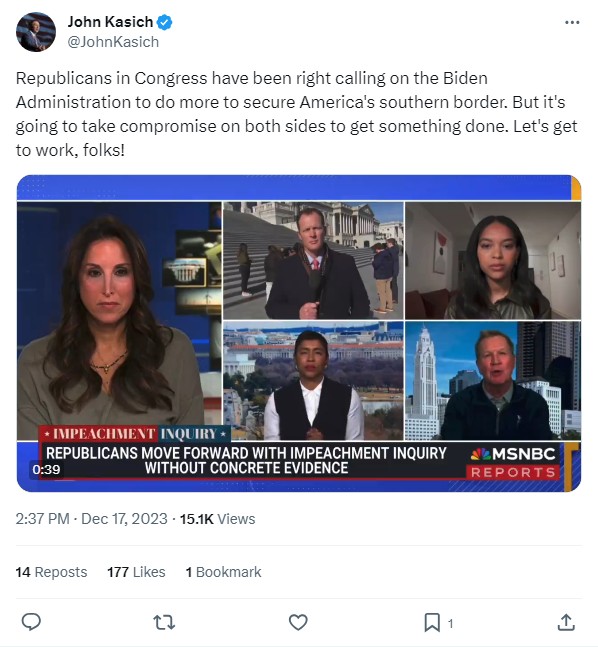598x647 pixels.
Task: Like the tweet using the heart icon
Action: [x=298, y=622]
